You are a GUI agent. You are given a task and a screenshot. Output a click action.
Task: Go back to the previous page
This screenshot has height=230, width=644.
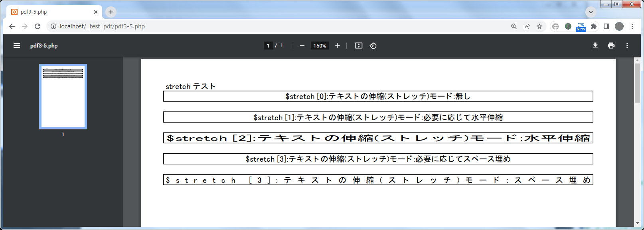(x=12, y=26)
